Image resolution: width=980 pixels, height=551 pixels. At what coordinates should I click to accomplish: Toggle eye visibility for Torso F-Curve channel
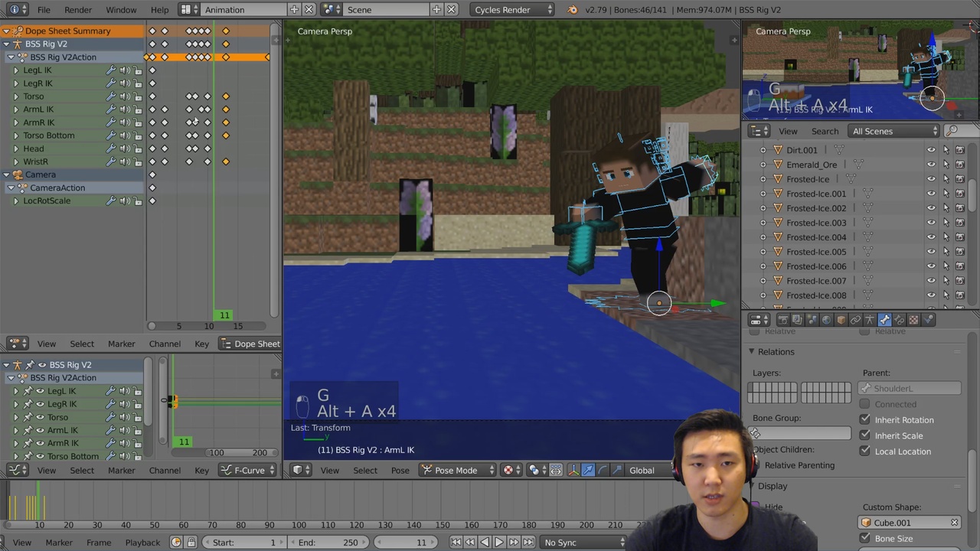pyautogui.click(x=41, y=417)
